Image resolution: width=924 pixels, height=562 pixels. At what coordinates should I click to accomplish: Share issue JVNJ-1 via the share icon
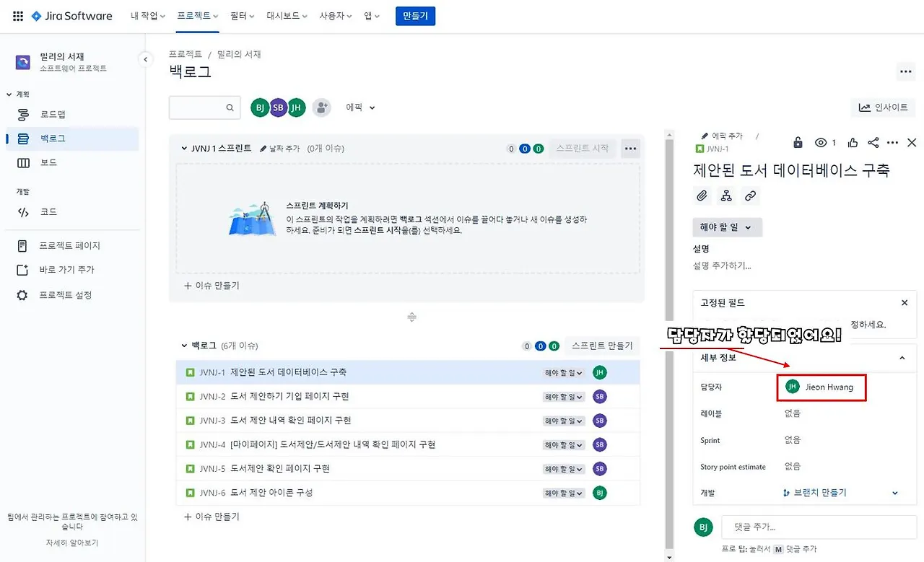872,142
